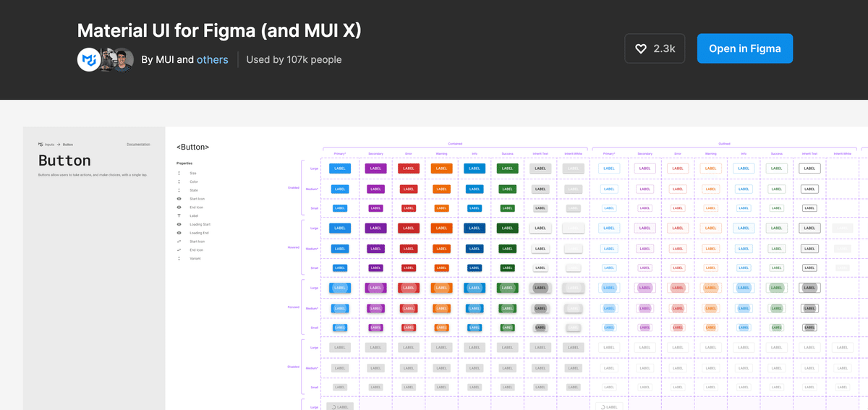
Task: Click the Open in Figma button
Action: [744, 48]
